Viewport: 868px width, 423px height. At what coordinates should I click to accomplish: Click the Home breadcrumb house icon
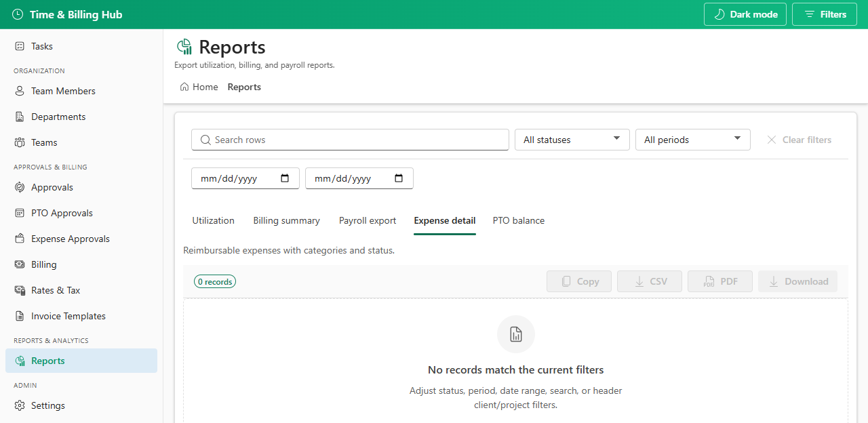[184, 87]
